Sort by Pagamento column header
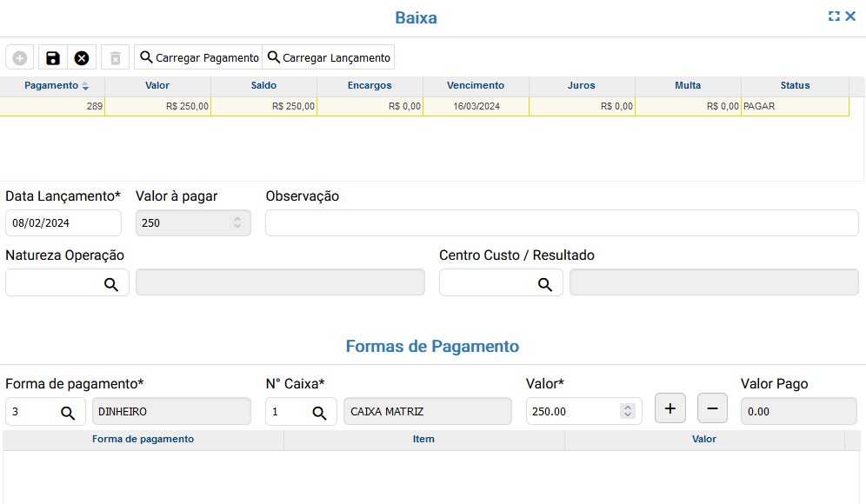 coord(52,86)
